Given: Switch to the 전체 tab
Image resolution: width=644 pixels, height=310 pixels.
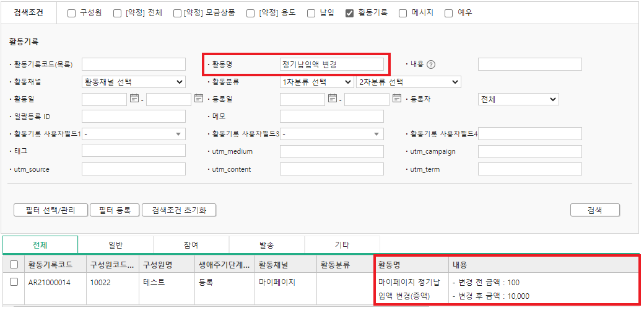Looking at the screenshot, I should click(x=40, y=245).
